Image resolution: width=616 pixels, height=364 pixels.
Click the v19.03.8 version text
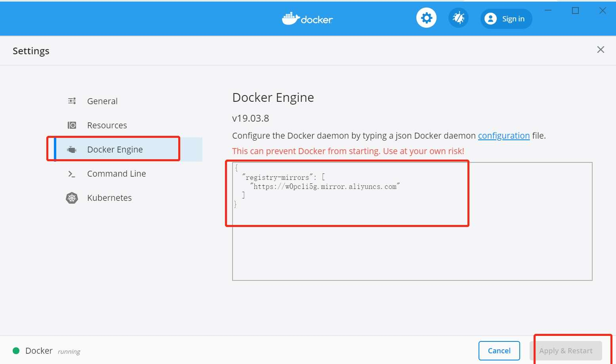point(250,118)
